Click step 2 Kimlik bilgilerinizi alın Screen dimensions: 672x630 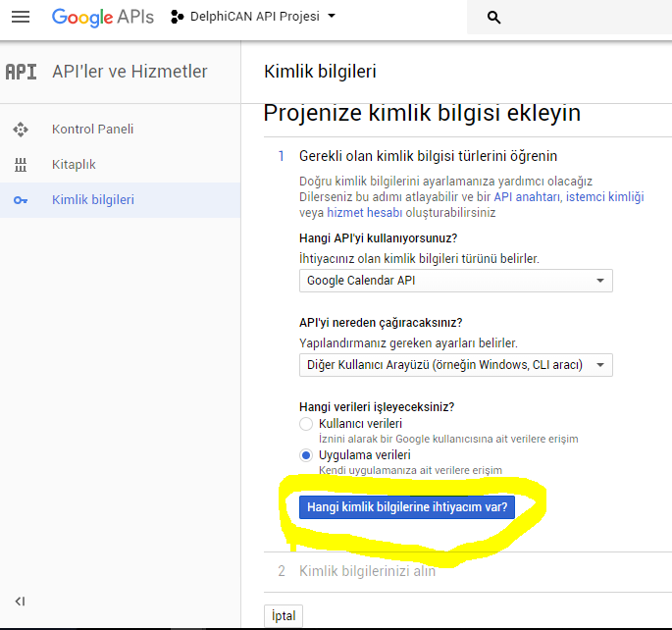tap(367, 571)
